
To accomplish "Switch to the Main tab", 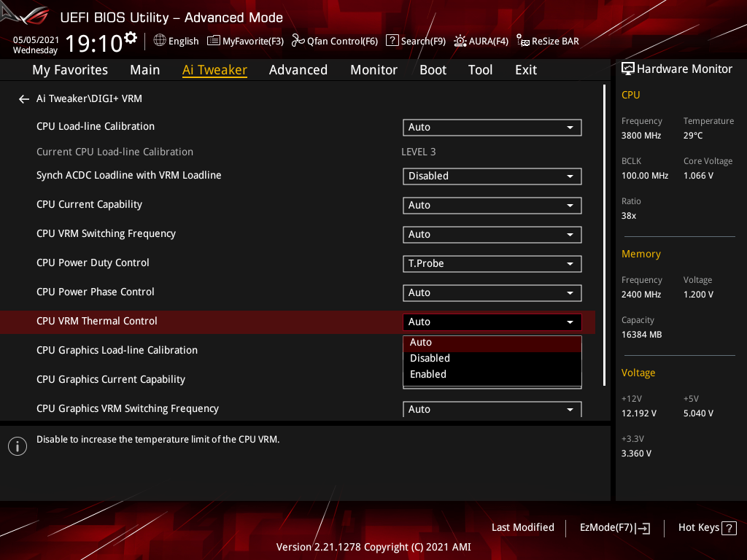I will tap(145, 70).
